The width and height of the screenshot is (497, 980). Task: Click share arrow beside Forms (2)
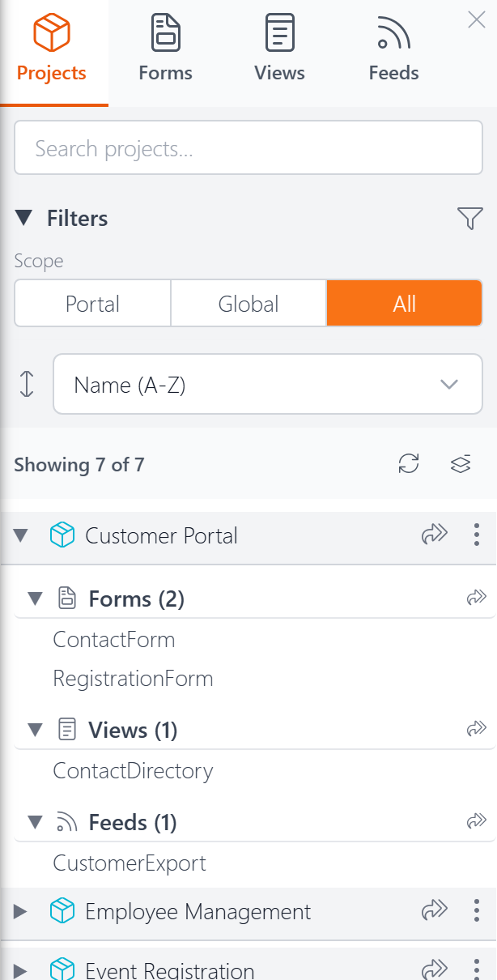[477, 599]
